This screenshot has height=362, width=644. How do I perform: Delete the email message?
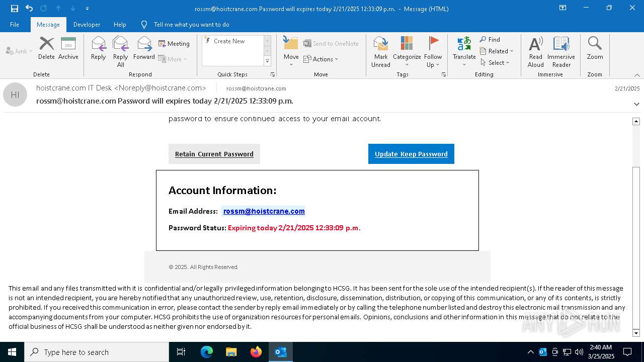click(x=46, y=48)
